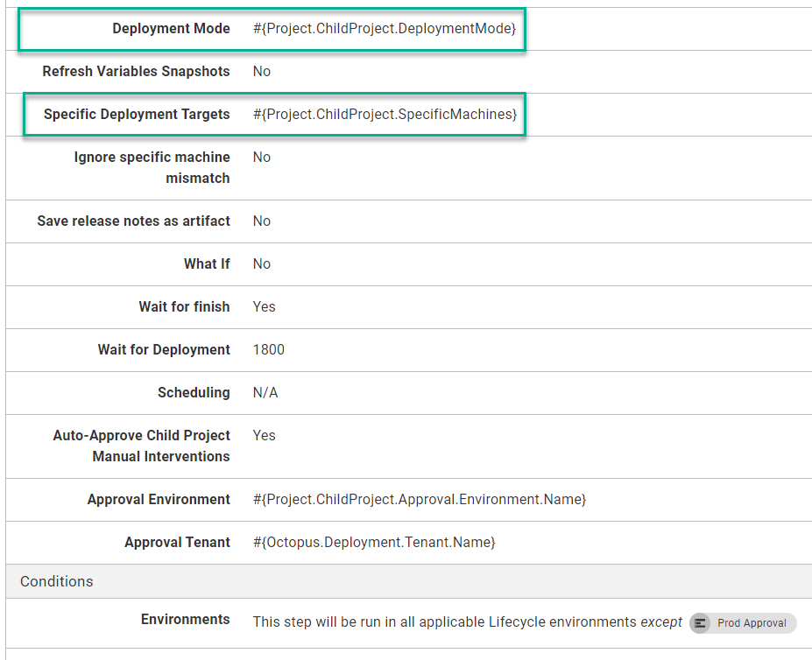Expand the Conditions section header
The width and height of the screenshot is (812, 660).
56,580
